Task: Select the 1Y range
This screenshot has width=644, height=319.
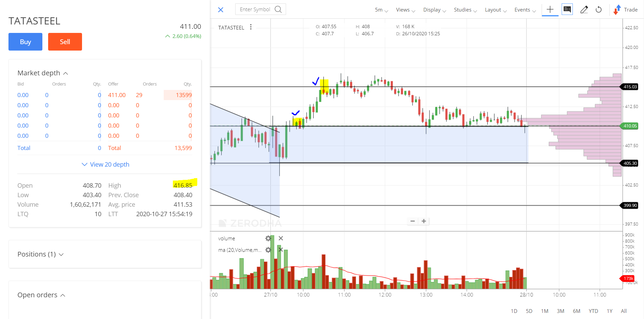Action: pos(609,311)
